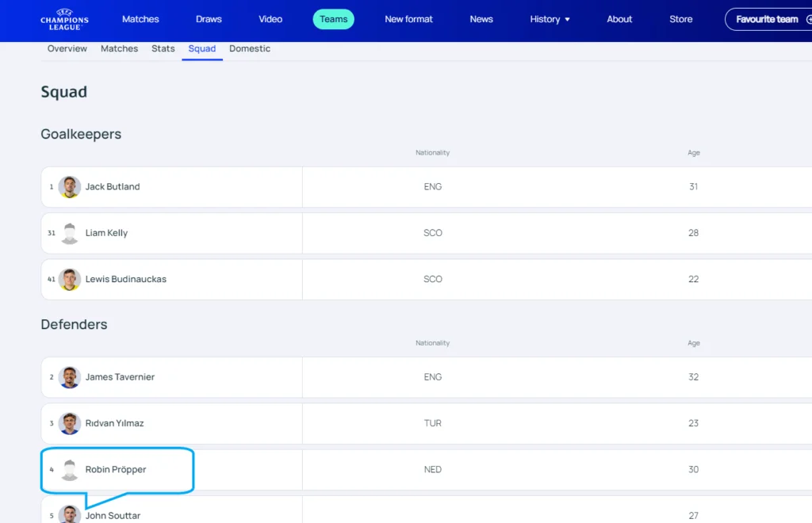Open the Video section
The image size is (812, 523).
(270, 19)
